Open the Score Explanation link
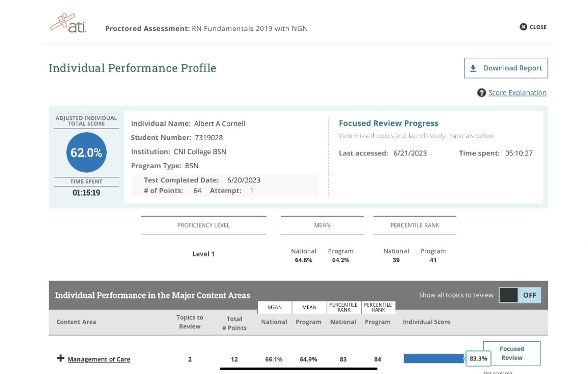This screenshot has height=374, width=588. (517, 93)
